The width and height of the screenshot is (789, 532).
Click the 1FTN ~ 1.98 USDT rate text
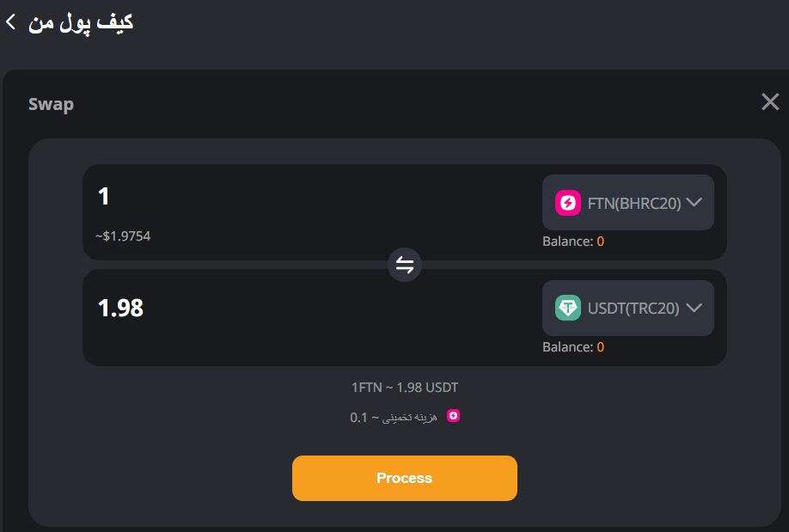(404, 388)
